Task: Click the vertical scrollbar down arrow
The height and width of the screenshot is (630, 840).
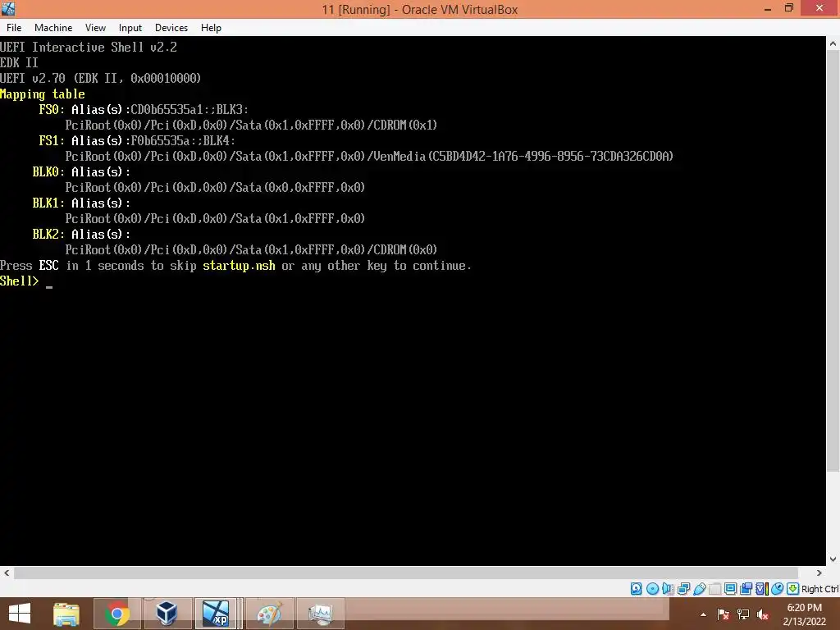Action: pyautogui.click(x=833, y=559)
